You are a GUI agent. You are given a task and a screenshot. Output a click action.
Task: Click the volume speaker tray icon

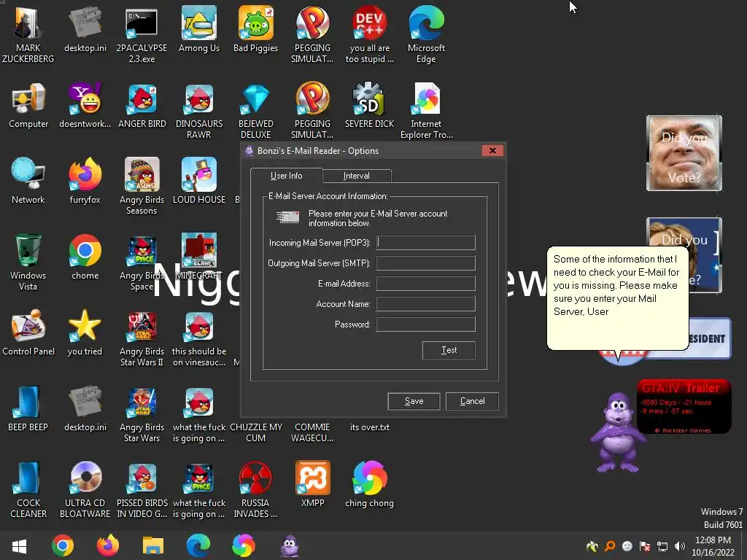click(680, 546)
